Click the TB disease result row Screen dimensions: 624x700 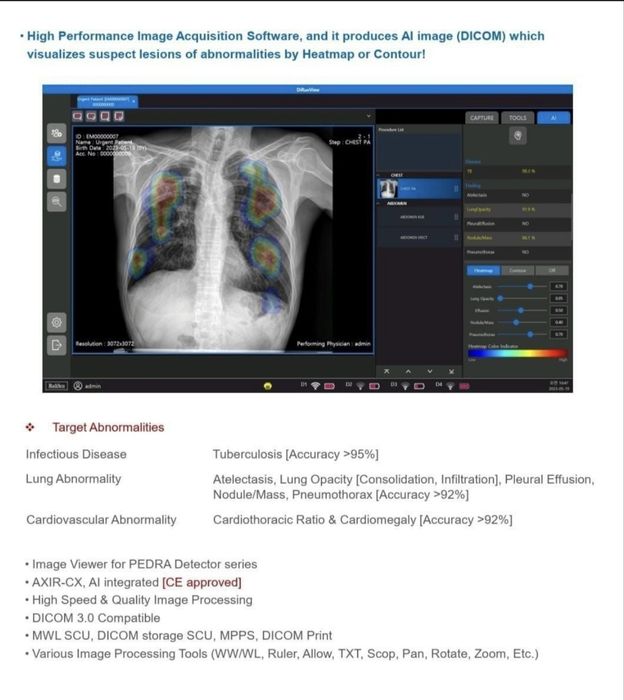(x=518, y=171)
